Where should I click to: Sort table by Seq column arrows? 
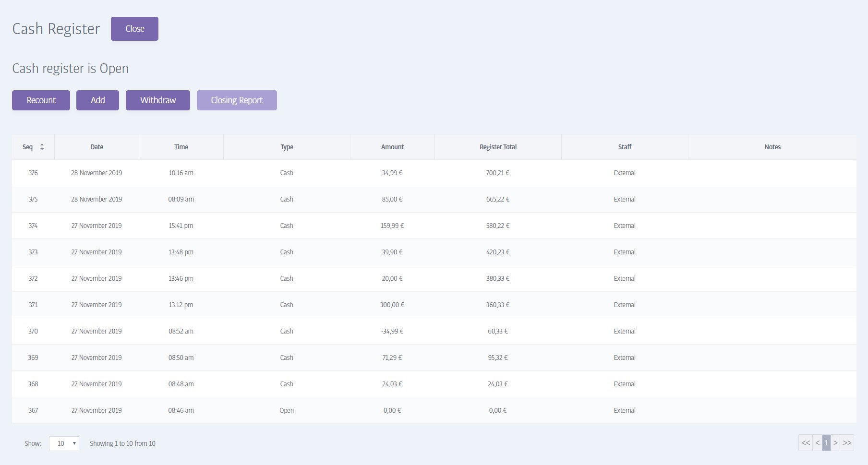pyautogui.click(x=42, y=147)
